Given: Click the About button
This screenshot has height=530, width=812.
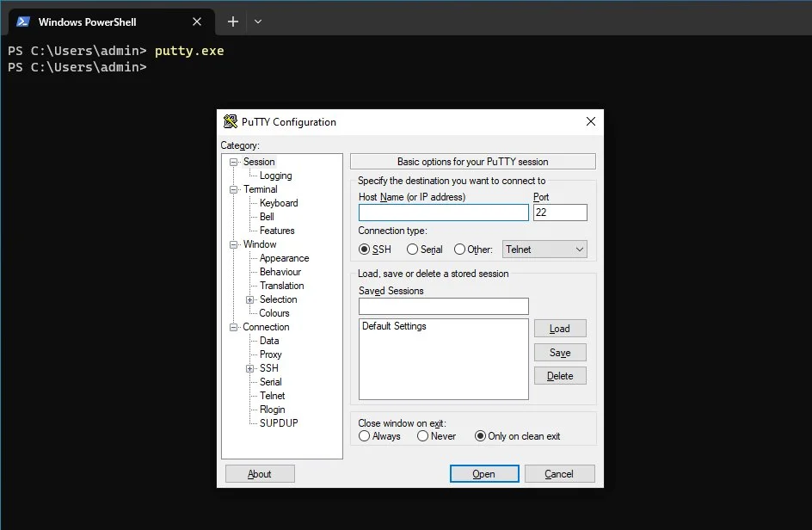Looking at the screenshot, I should point(259,473).
